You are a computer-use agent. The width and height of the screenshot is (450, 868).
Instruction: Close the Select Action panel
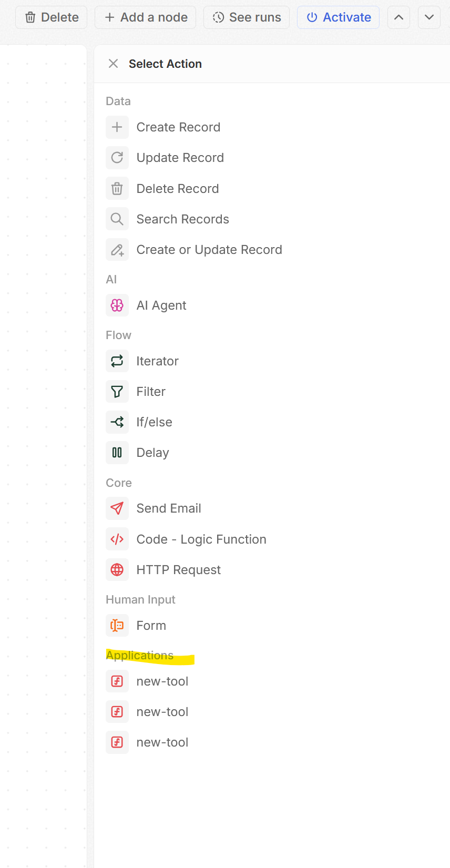113,64
